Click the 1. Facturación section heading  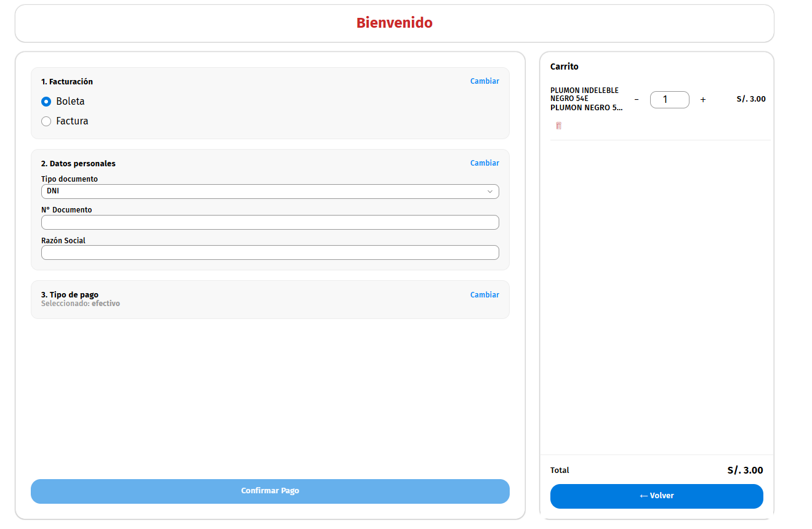click(x=67, y=82)
